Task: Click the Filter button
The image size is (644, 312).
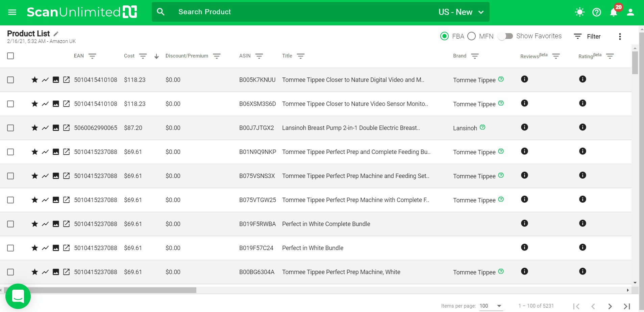Action: click(x=587, y=37)
